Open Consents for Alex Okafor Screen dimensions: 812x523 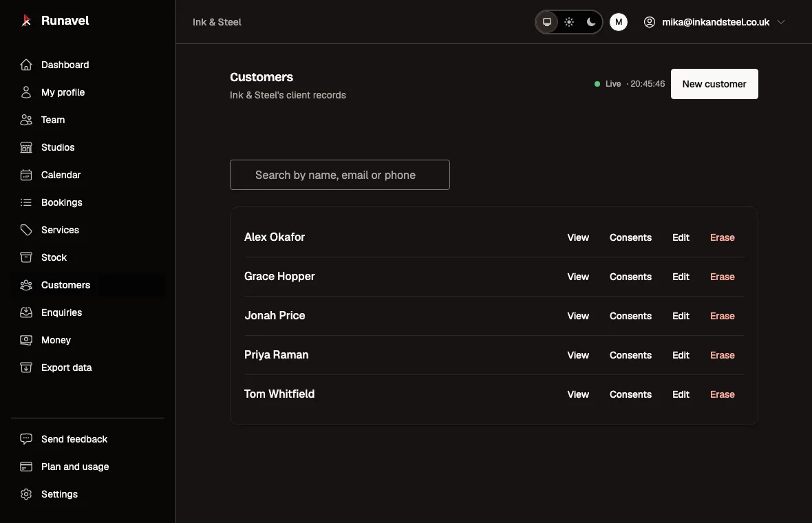630,237
